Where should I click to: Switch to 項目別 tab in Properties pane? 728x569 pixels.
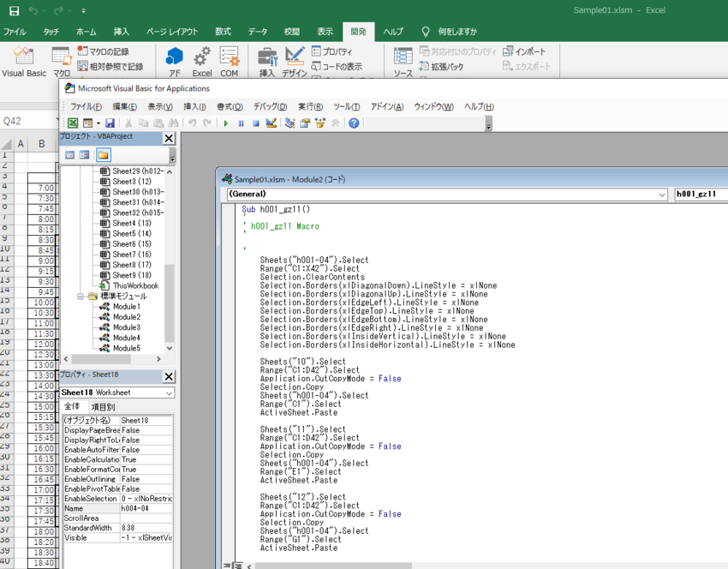pyautogui.click(x=103, y=407)
